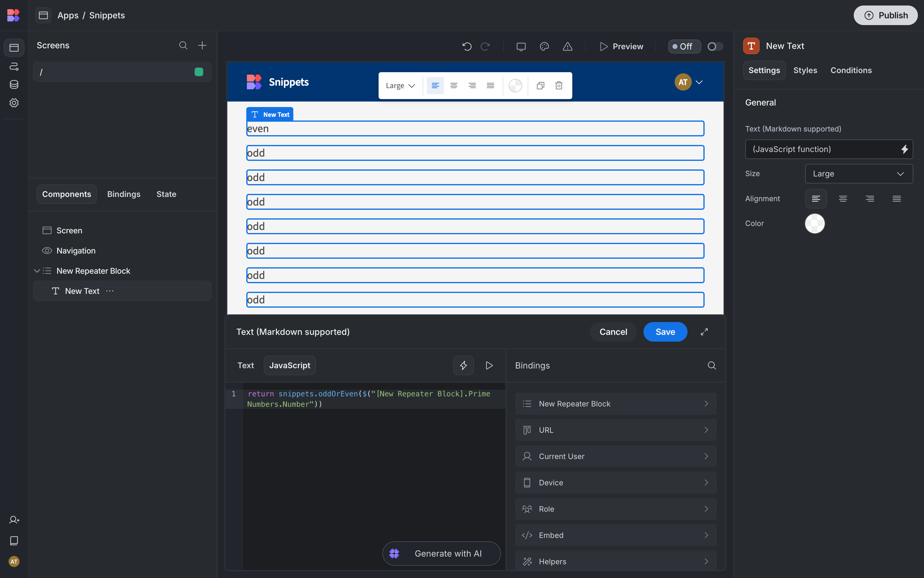Collapse the New Repeater Block tree item
Screen dimensions: 924x578
[37, 271]
